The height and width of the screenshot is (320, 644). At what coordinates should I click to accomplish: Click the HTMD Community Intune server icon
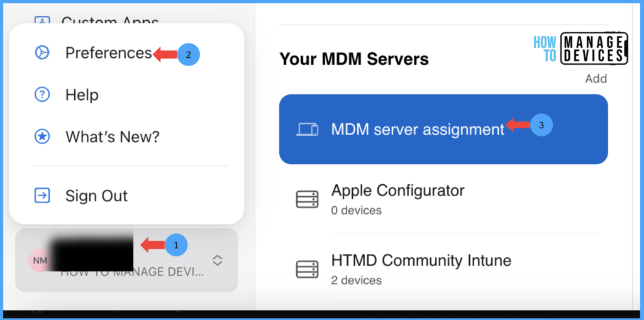(x=307, y=269)
